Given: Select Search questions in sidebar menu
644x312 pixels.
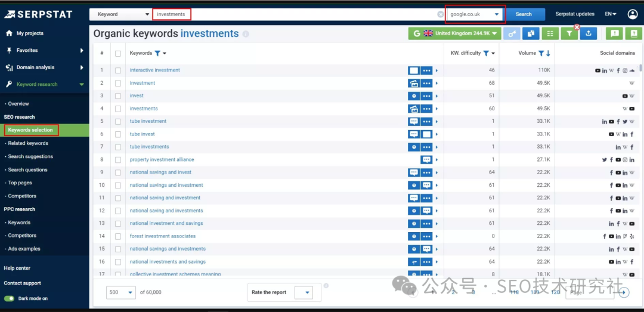Looking at the screenshot, I should pos(27,170).
